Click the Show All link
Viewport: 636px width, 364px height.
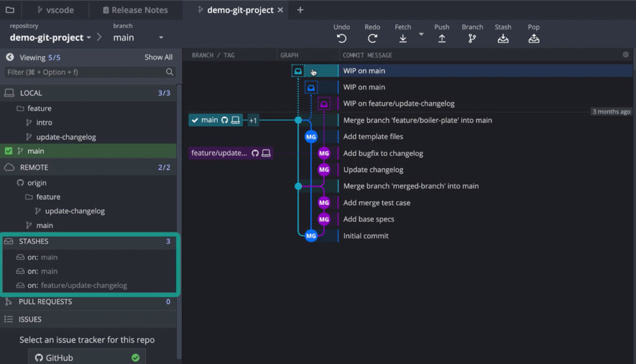tap(158, 57)
